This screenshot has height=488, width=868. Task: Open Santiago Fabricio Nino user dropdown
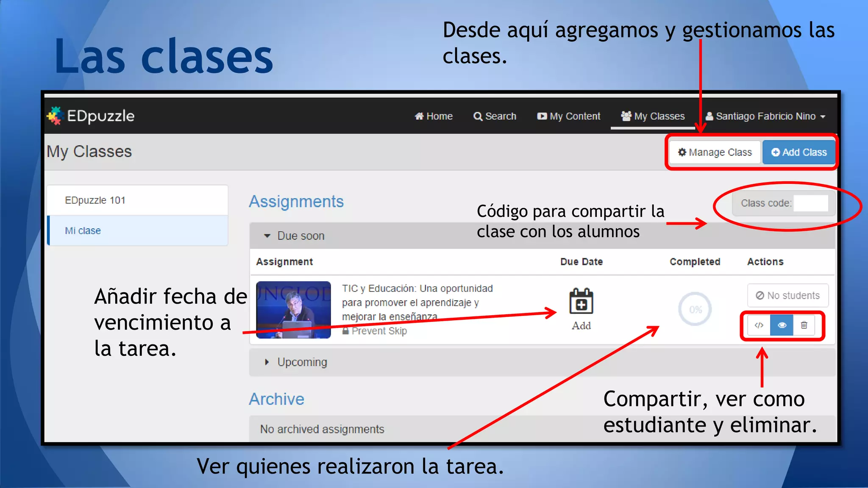click(x=765, y=116)
